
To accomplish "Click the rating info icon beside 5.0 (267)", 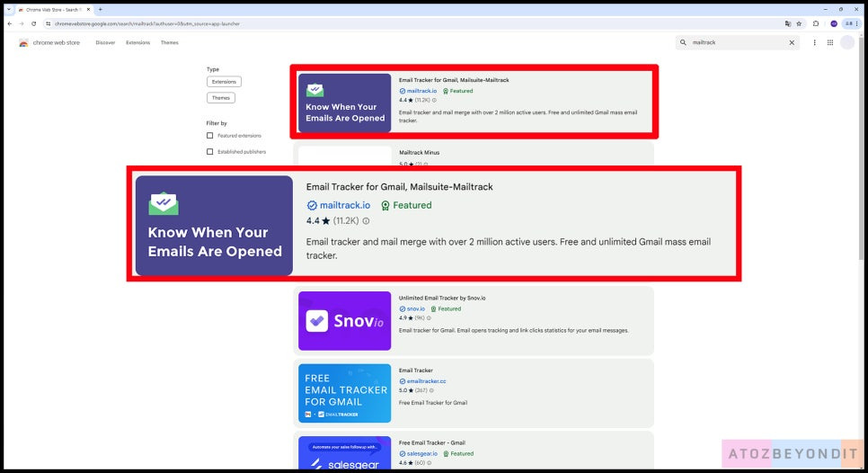I will 431,390.
